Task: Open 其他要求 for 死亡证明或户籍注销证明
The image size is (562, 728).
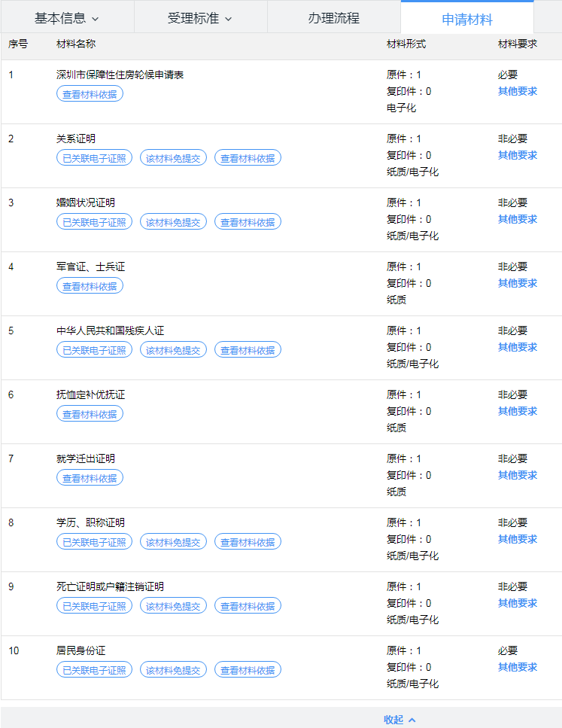Action: tap(518, 604)
